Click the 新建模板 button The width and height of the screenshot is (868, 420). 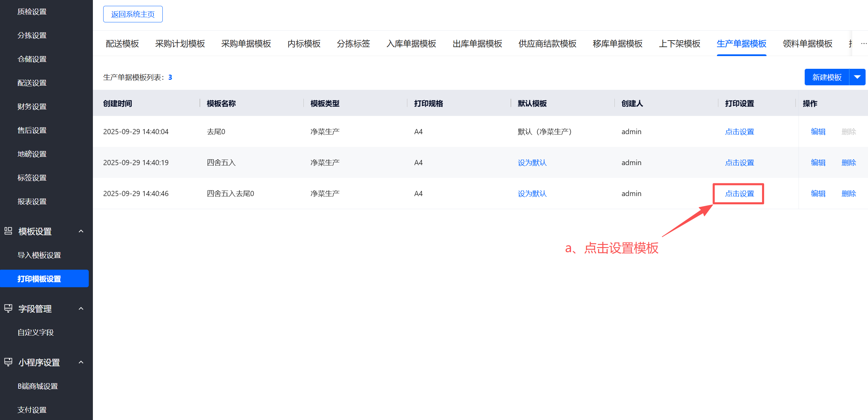pos(827,77)
